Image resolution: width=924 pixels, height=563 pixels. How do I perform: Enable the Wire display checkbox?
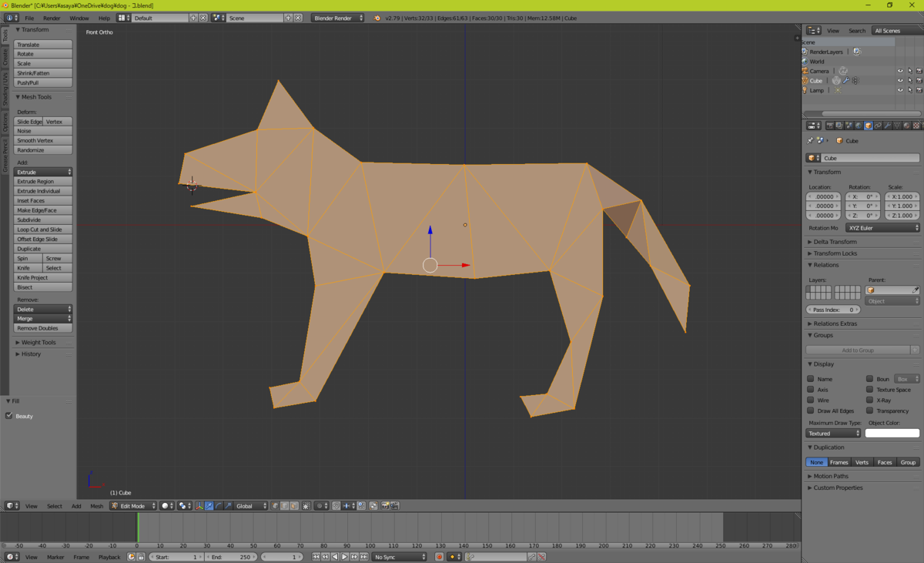click(810, 400)
